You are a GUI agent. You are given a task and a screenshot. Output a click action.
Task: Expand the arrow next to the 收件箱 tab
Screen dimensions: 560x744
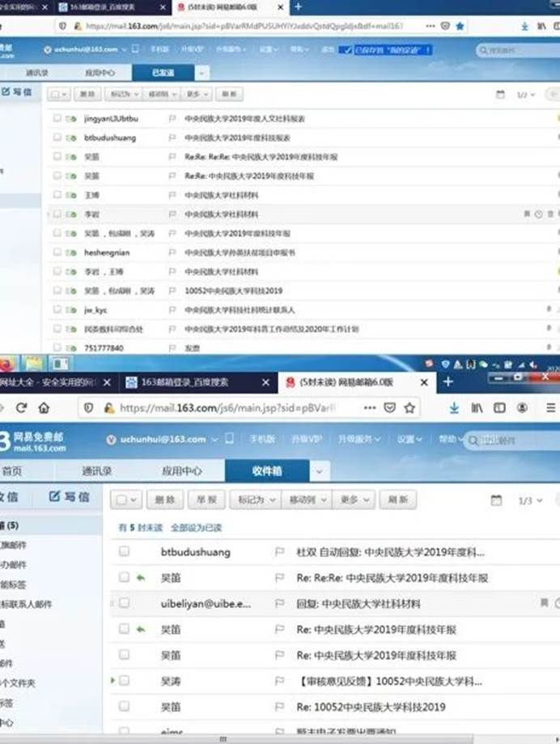[x=320, y=471]
